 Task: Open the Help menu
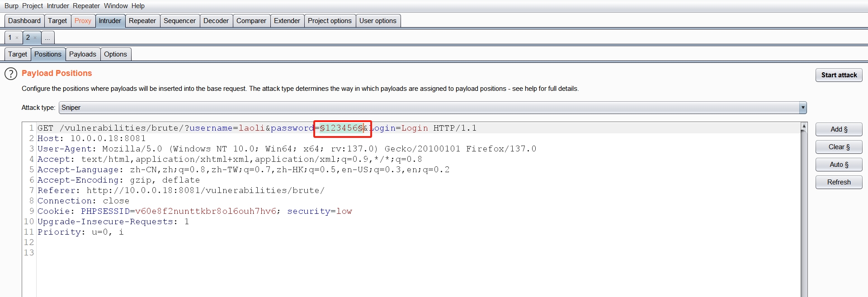pyautogui.click(x=138, y=6)
